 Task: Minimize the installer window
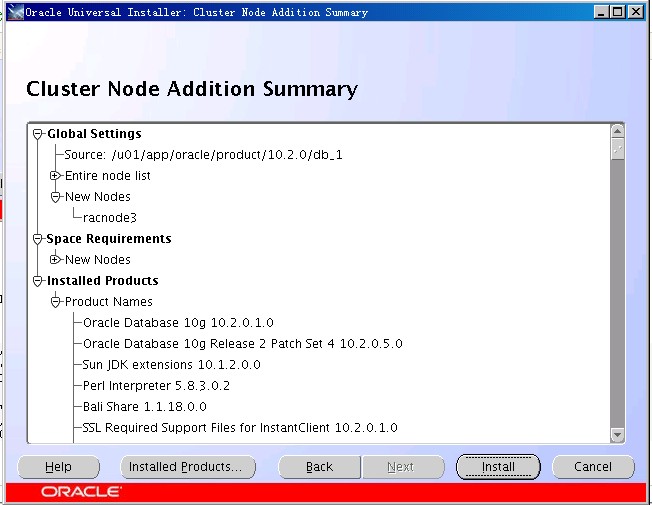[600, 12]
